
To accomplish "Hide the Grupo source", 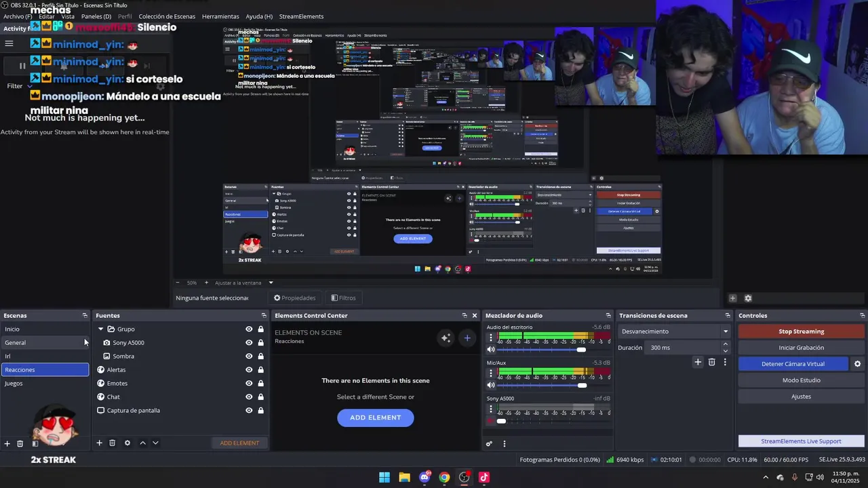I will tap(249, 329).
